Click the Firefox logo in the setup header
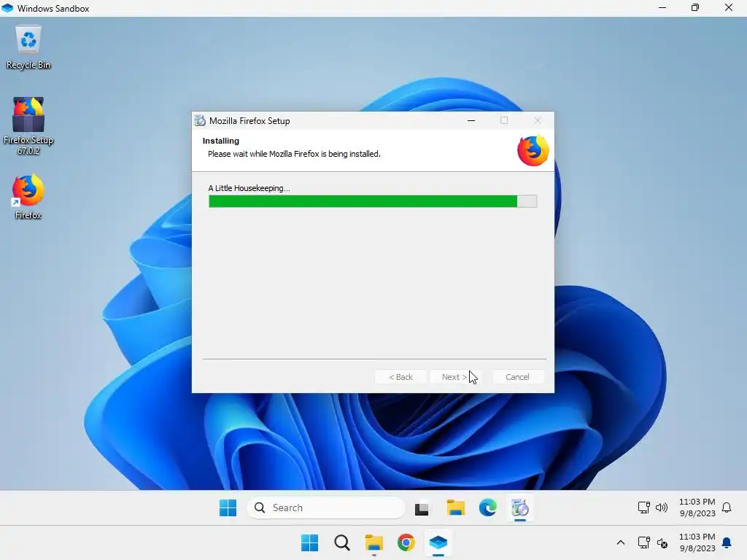The width and height of the screenshot is (747, 560). tap(533, 150)
